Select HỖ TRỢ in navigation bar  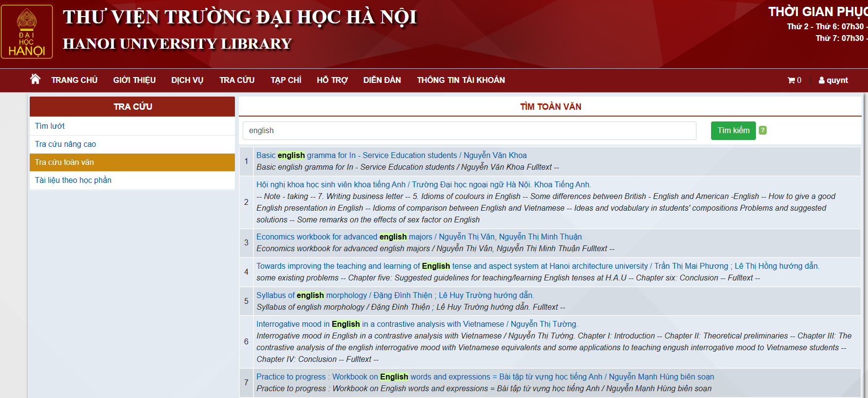[332, 80]
